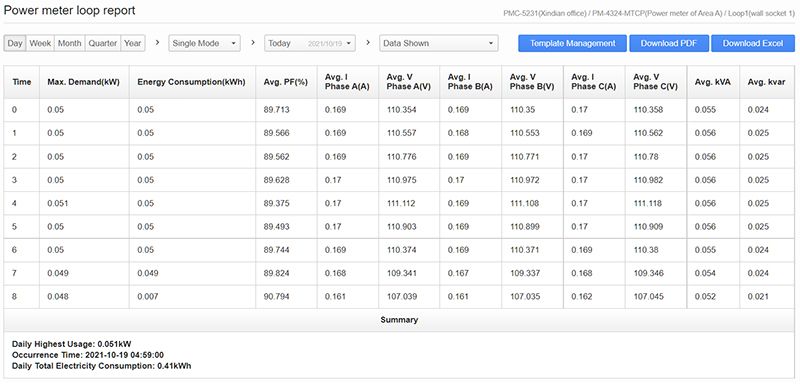Click the Daily Total Electricity Consumption line
This screenshot has width=800, height=388.
[102, 366]
